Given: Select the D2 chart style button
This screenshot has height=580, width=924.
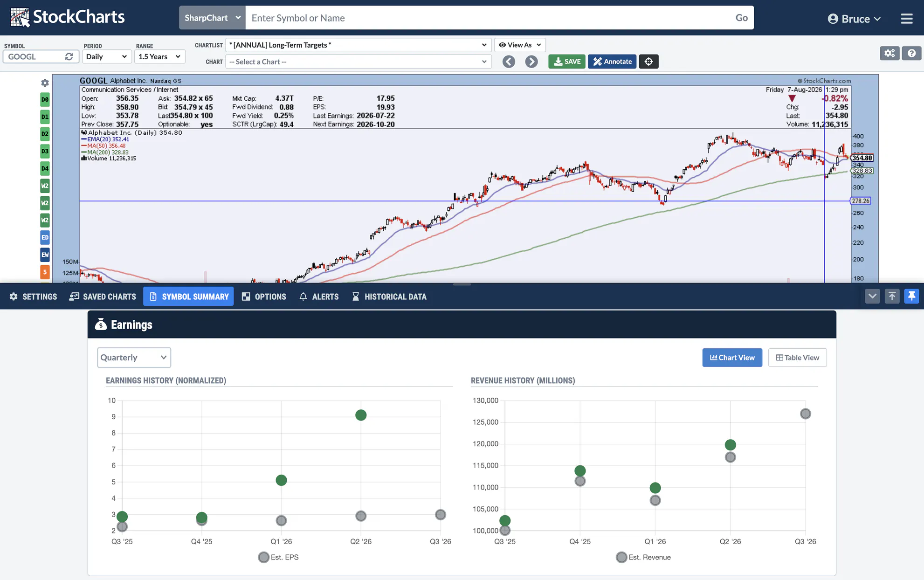Looking at the screenshot, I should (x=45, y=134).
